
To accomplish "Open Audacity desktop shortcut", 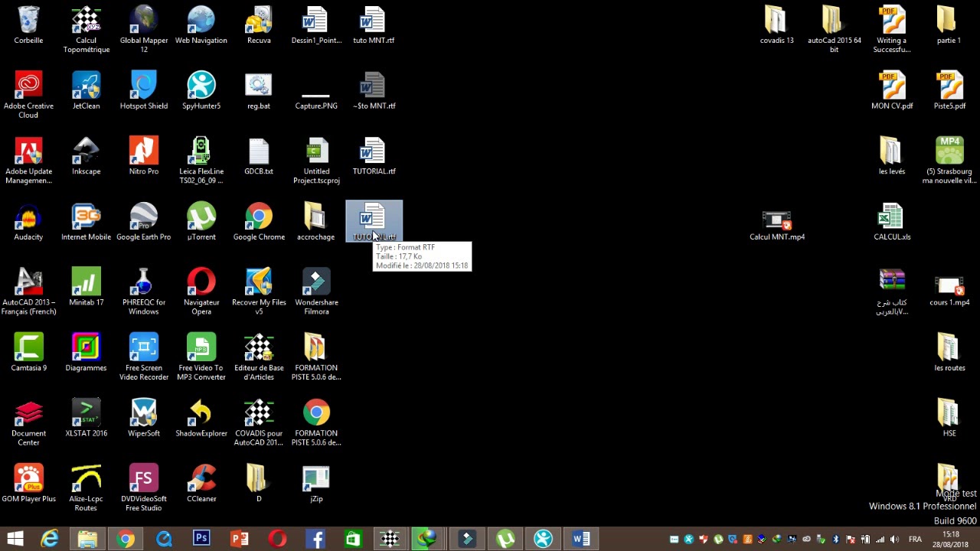I will pyautogui.click(x=28, y=221).
